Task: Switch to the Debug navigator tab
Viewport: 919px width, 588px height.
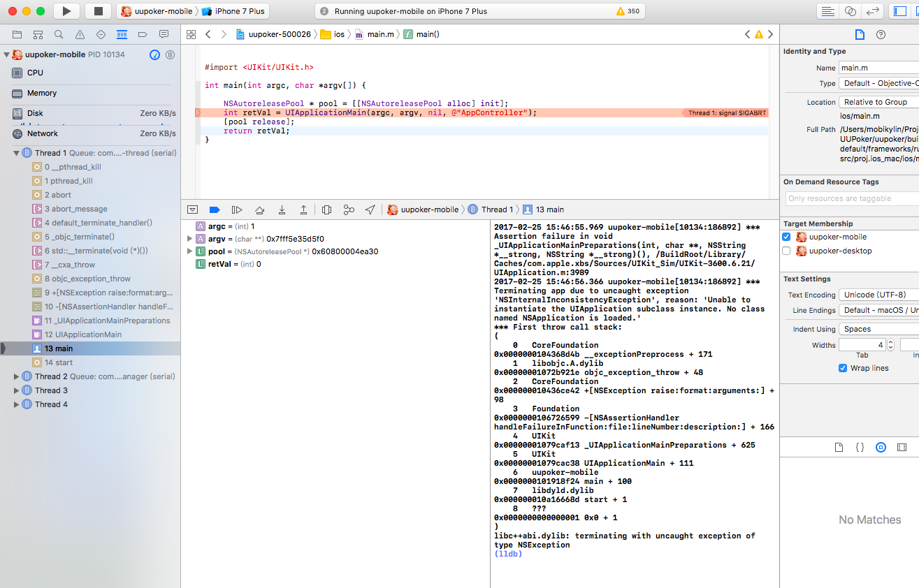Action: 122,34
